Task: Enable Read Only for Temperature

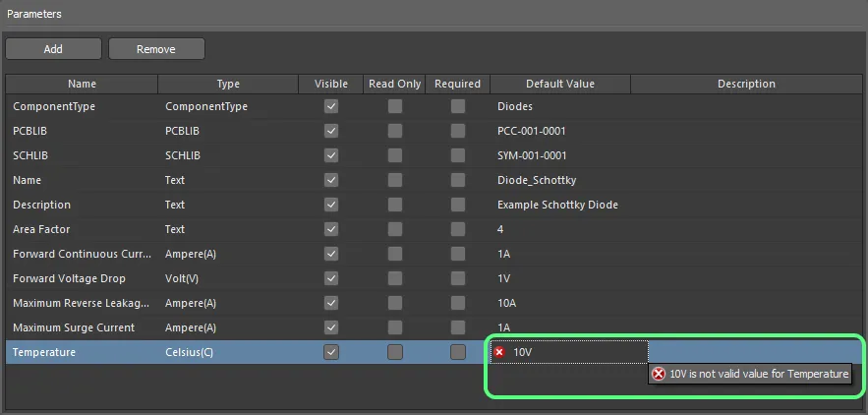Action: click(395, 352)
